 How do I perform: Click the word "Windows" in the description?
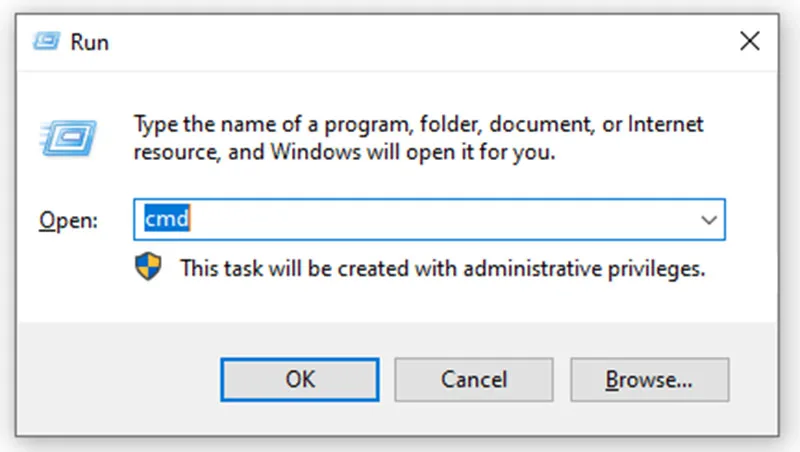[x=316, y=152]
